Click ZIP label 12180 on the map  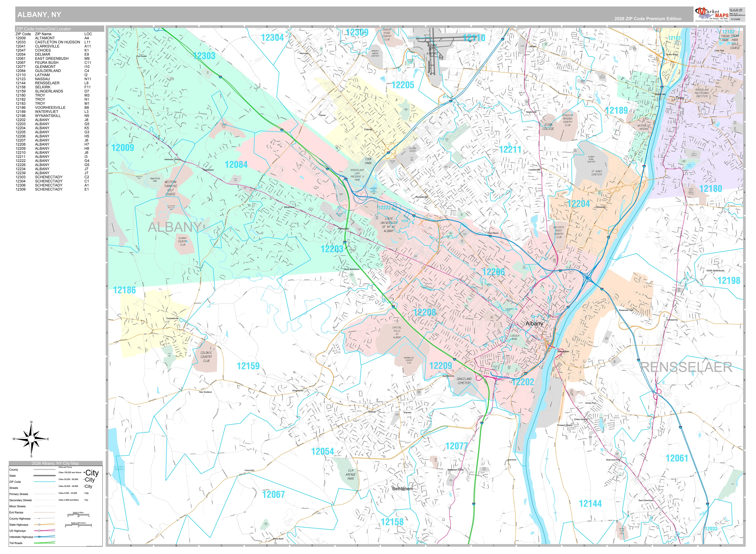pyautogui.click(x=710, y=189)
